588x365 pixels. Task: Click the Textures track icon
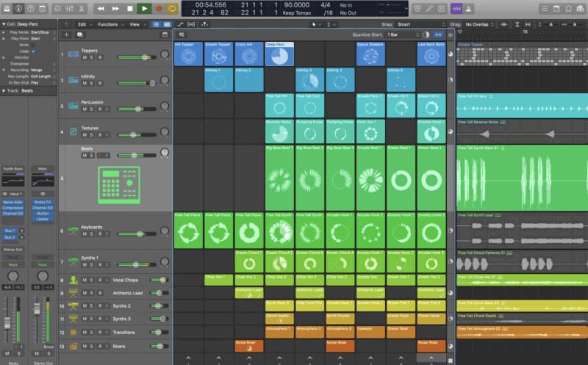[73, 131]
